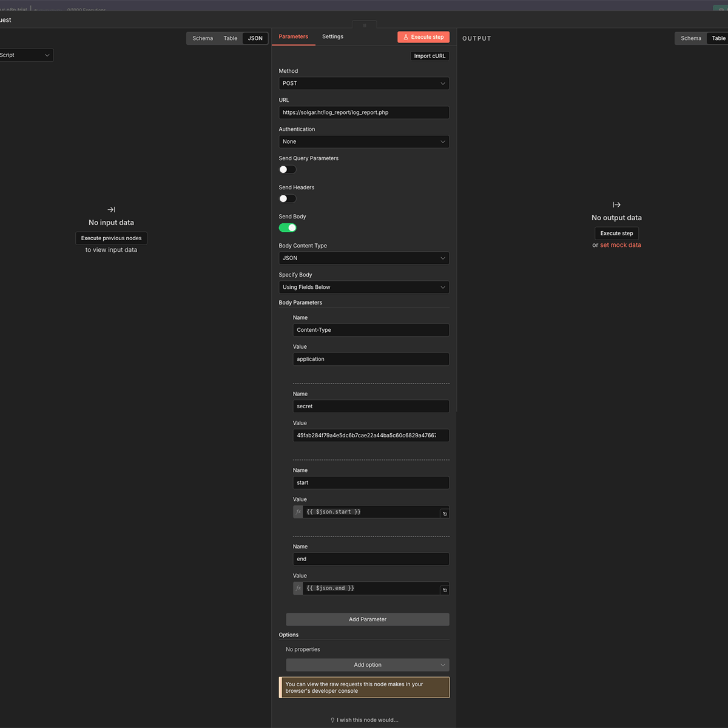Expand the Authentication dropdown set to None

364,142
